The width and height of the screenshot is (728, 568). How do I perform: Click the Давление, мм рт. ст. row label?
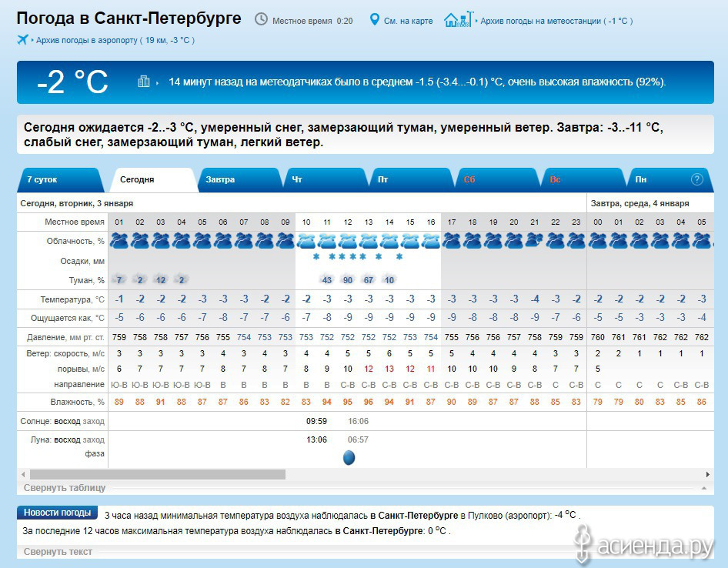[65, 337]
